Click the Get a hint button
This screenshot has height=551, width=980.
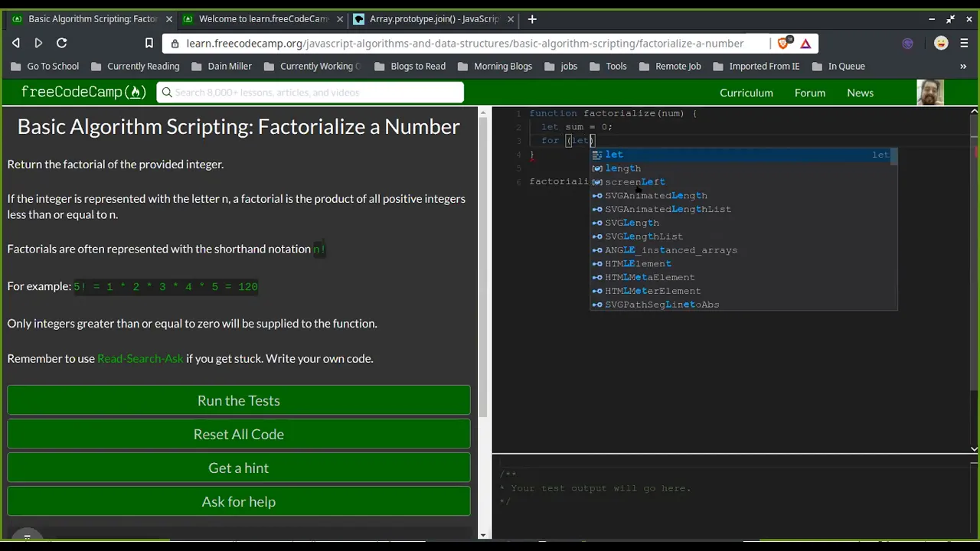(x=239, y=468)
